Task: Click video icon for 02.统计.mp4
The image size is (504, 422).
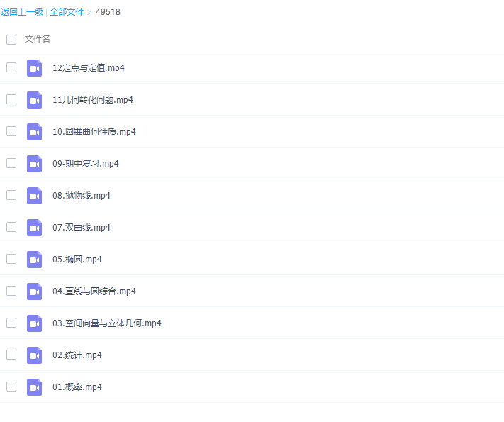Action: 35,355
